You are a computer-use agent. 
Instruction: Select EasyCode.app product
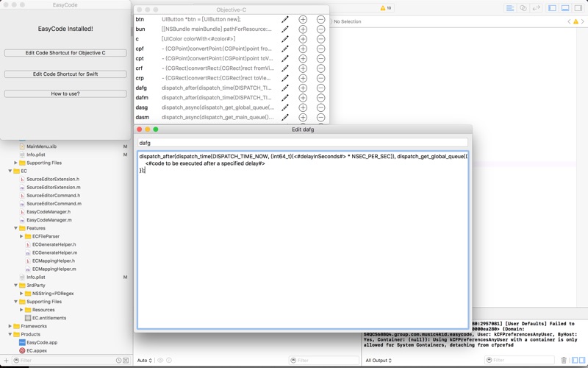42,342
